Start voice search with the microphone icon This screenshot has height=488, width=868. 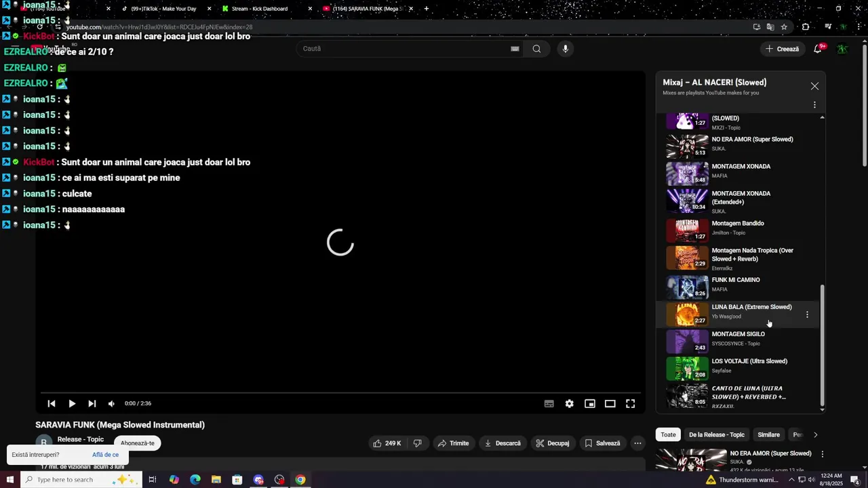point(566,49)
